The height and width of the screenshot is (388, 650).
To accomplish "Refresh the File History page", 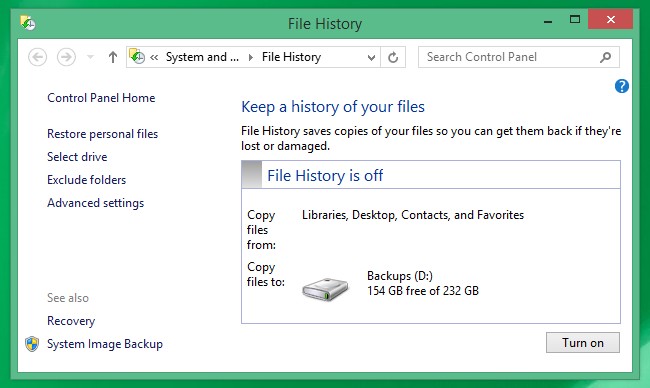I will 393,57.
